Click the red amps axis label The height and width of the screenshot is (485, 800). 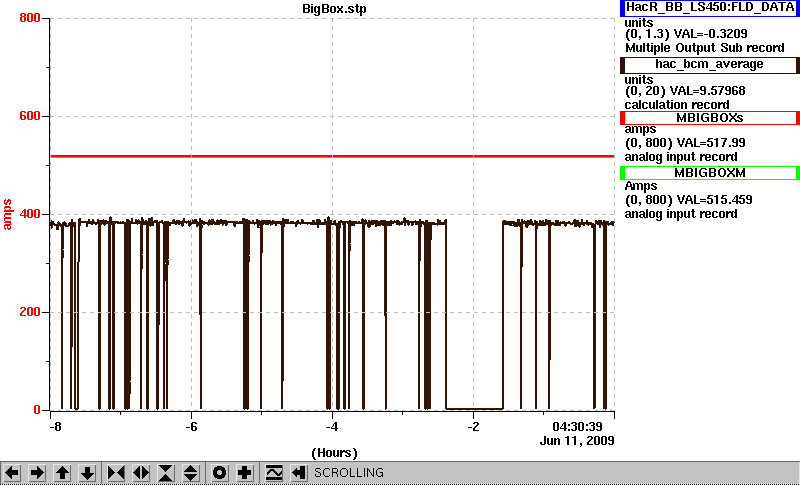7,215
